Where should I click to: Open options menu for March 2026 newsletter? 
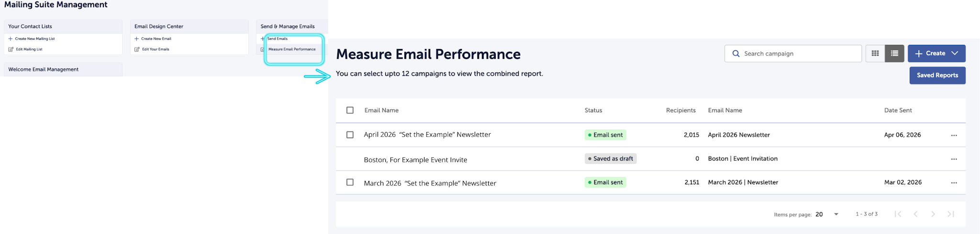point(954,183)
